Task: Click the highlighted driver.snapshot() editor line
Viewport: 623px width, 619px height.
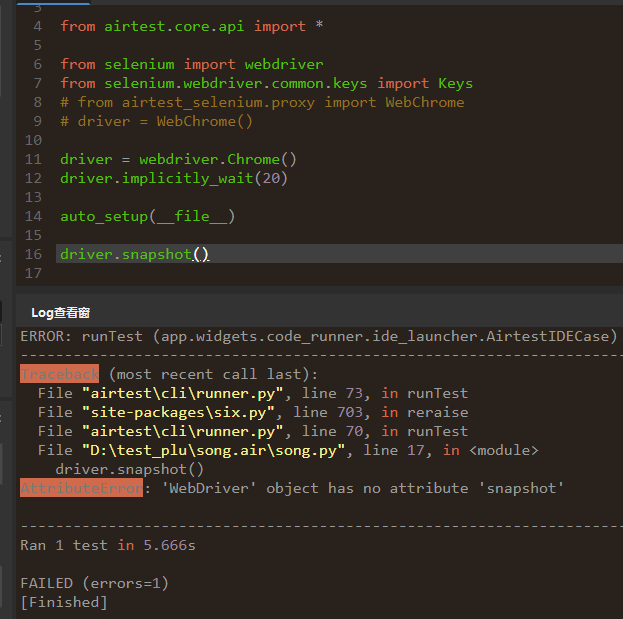Action: 339,253
